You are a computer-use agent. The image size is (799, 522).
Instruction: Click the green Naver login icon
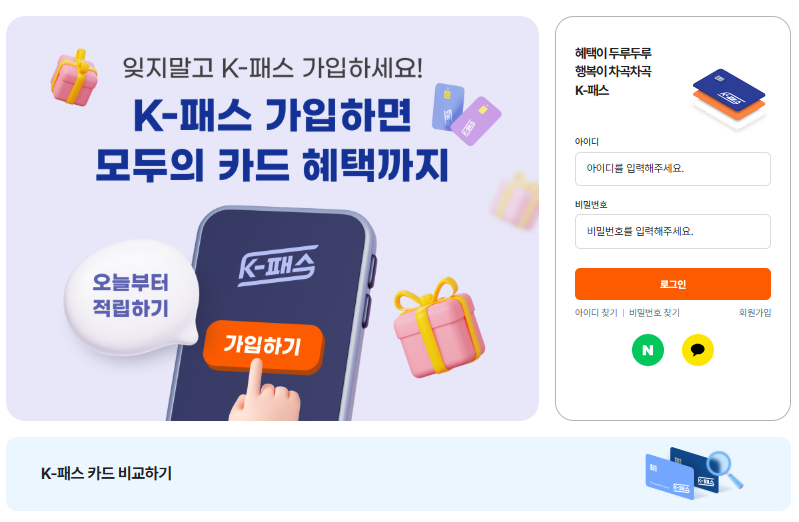pyautogui.click(x=648, y=350)
